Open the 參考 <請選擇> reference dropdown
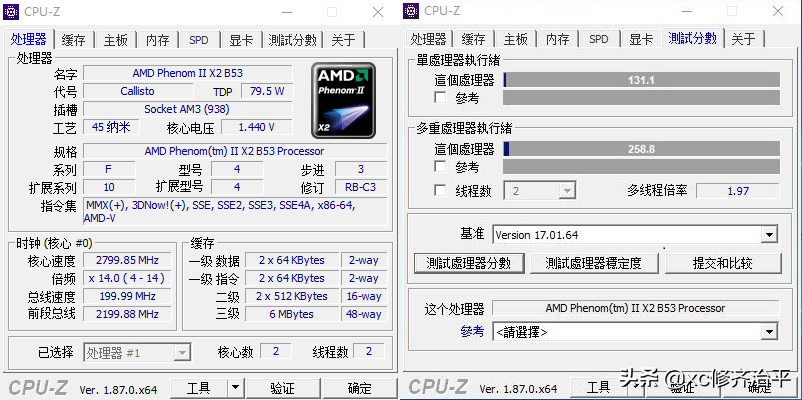This screenshot has width=802, height=400. (635, 332)
